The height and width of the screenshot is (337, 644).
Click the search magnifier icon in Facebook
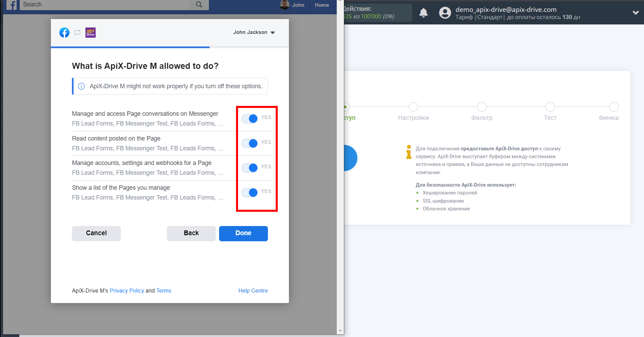[199, 5]
